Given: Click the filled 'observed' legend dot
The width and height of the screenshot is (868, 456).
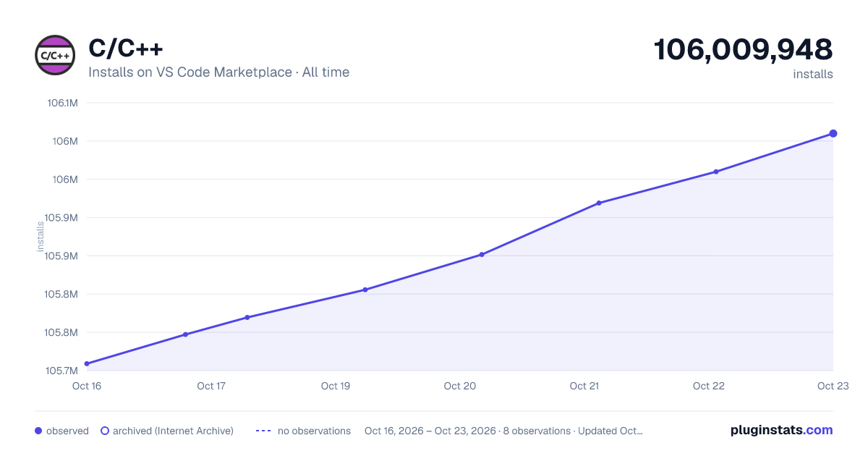Looking at the screenshot, I should click(38, 431).
